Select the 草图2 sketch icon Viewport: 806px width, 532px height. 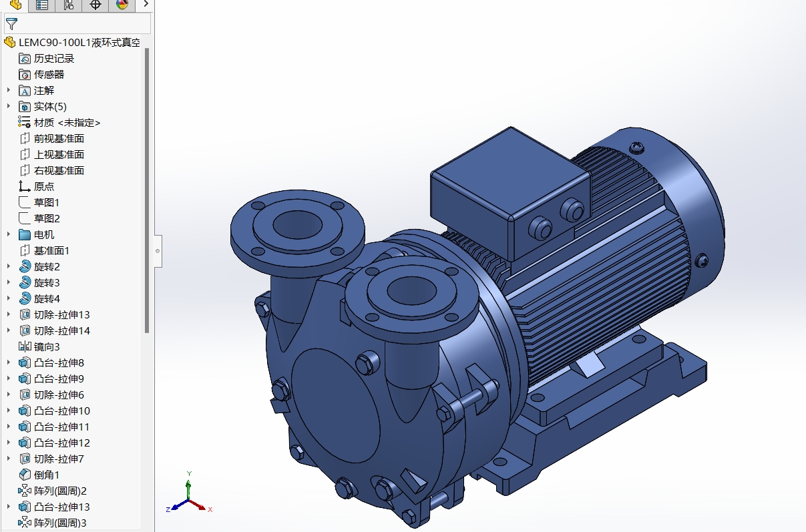pos(25,218)
